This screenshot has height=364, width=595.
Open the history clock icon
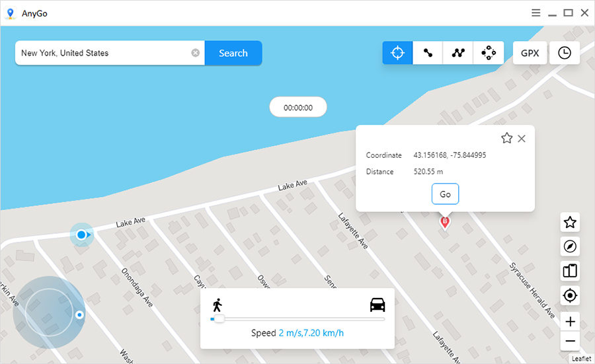point(565,53)
